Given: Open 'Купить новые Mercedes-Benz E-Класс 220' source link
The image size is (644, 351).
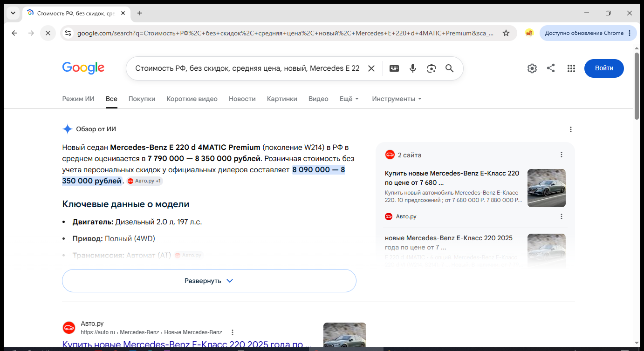Looking at the screenshot, I should tap(452, 178).
